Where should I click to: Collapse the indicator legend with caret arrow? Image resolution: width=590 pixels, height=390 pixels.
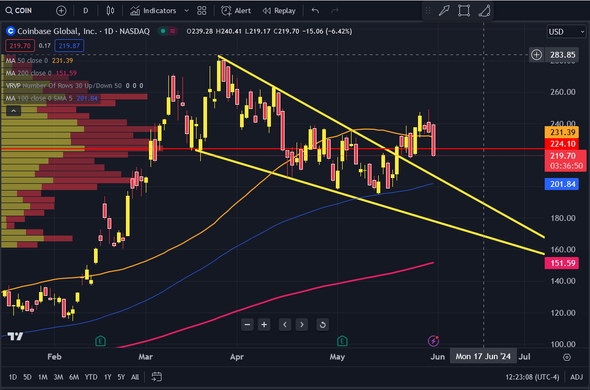(14, 111)
